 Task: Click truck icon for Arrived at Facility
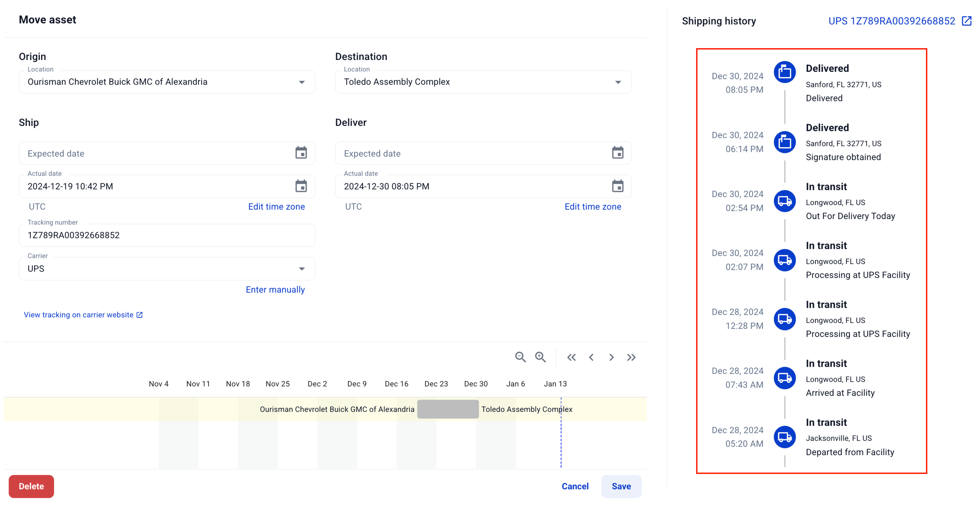tap(785, 378)
